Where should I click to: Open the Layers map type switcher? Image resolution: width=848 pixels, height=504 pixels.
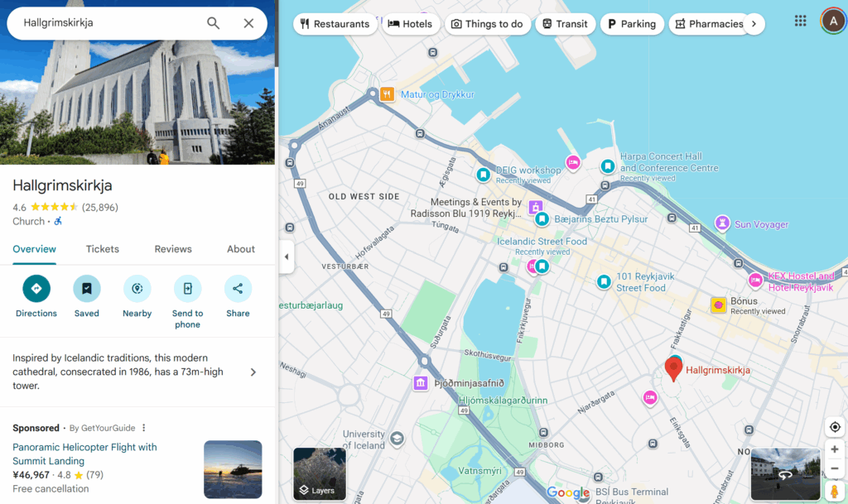click(320, 473)
